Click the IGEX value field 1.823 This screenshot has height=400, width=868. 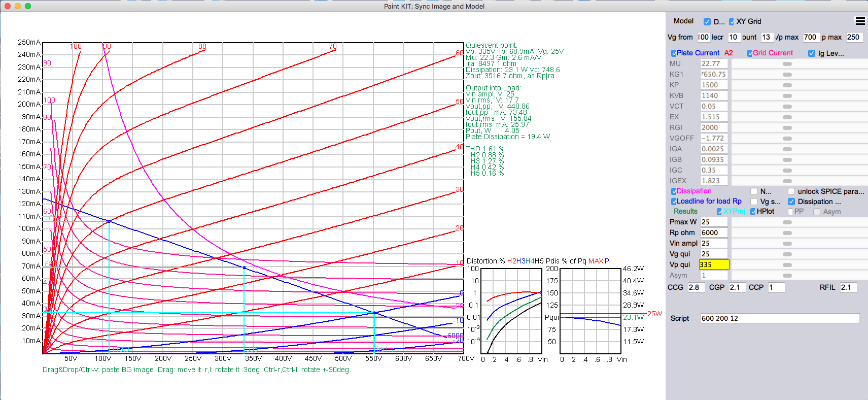pyautogui.click(x=714, y=181)
